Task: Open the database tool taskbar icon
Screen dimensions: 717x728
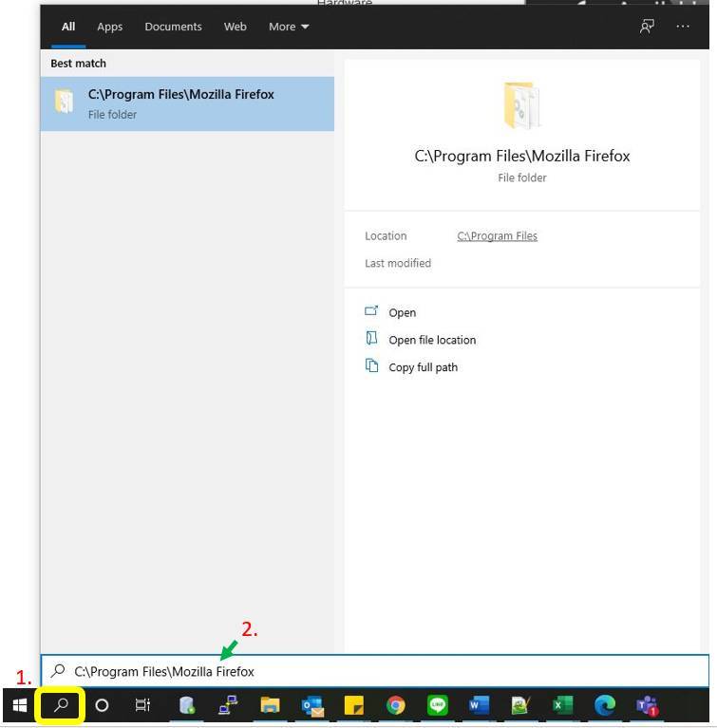Action: point(187,705)
